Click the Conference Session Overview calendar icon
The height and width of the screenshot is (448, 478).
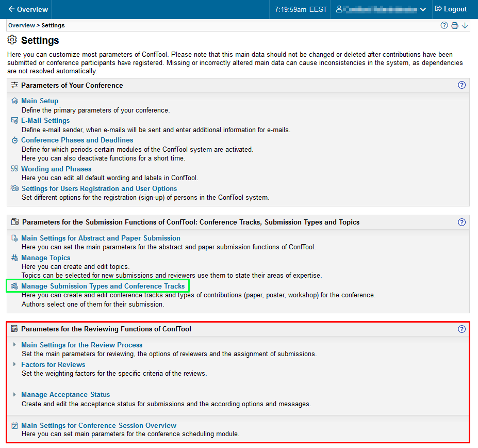click(14, 425)
